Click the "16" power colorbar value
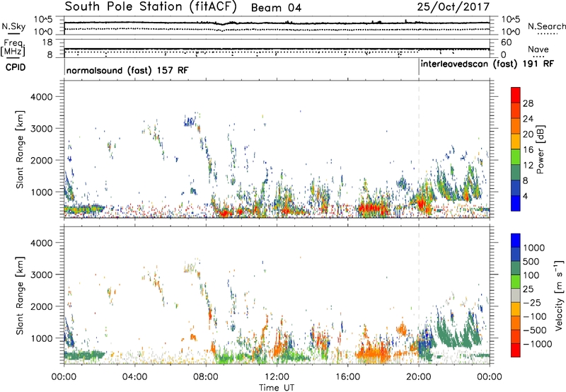This screenshot has height=392, width=566. pos(528,150)
